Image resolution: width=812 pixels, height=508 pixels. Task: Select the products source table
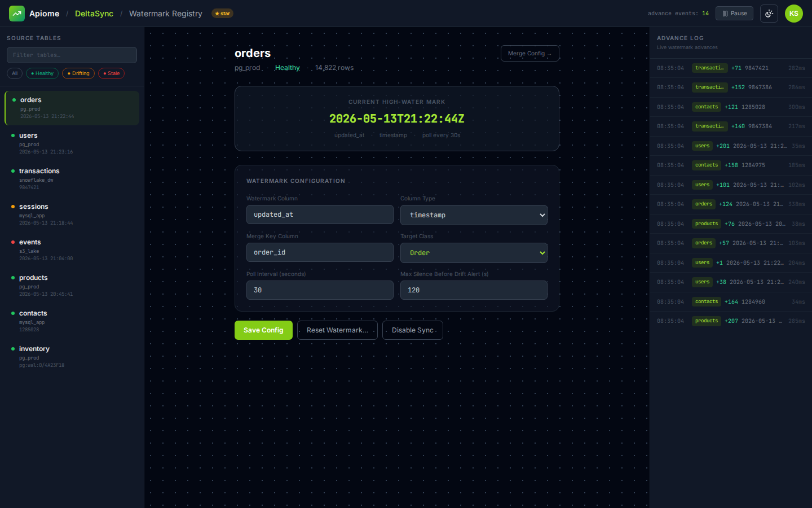pyautogui.click(x=72, y=286)
